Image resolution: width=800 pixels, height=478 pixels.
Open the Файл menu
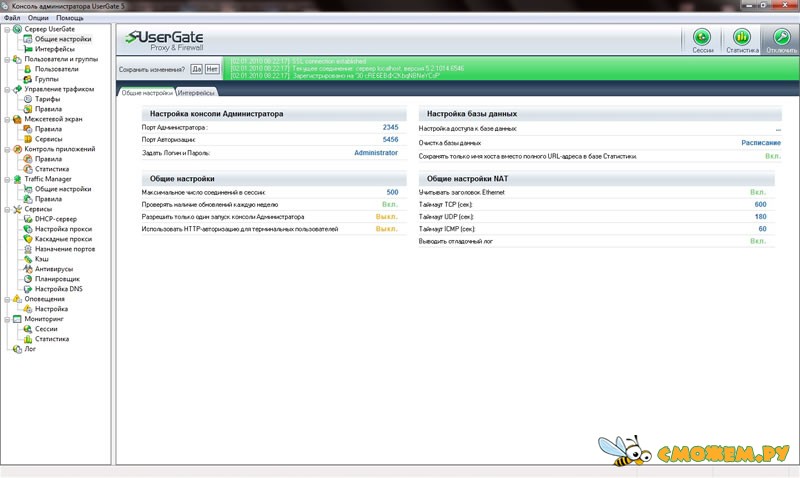click(x=12, y=18)
